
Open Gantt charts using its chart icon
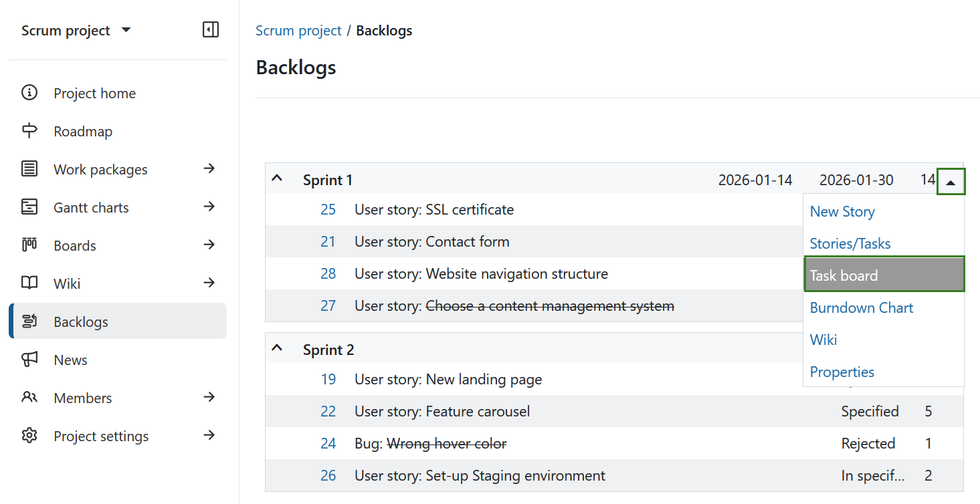pos(29,207)
